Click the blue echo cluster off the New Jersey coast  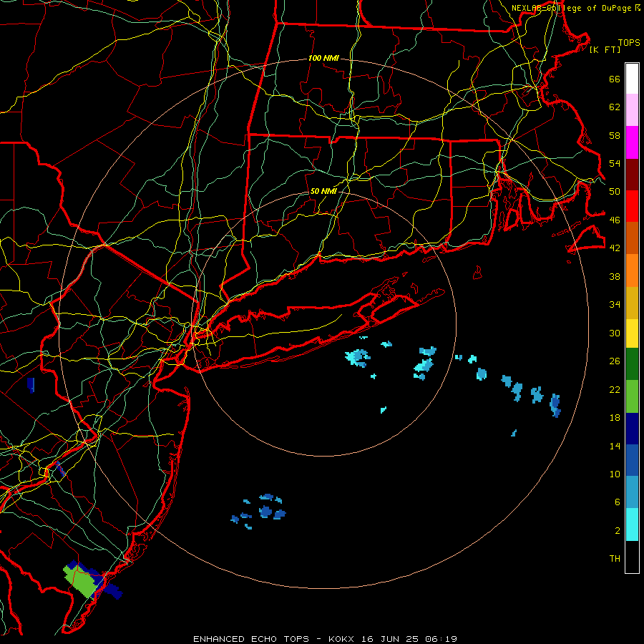point(259,512)
